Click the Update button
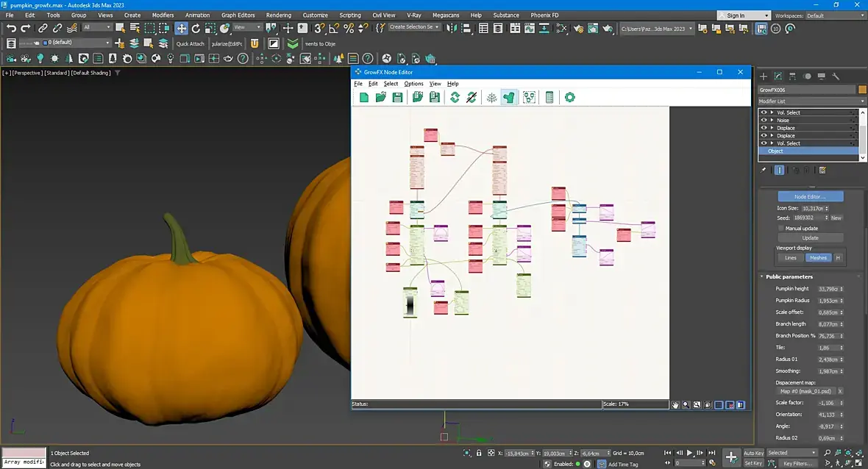Image resolution: width=868 pixels, height=469 pixels. coord(811,238)
